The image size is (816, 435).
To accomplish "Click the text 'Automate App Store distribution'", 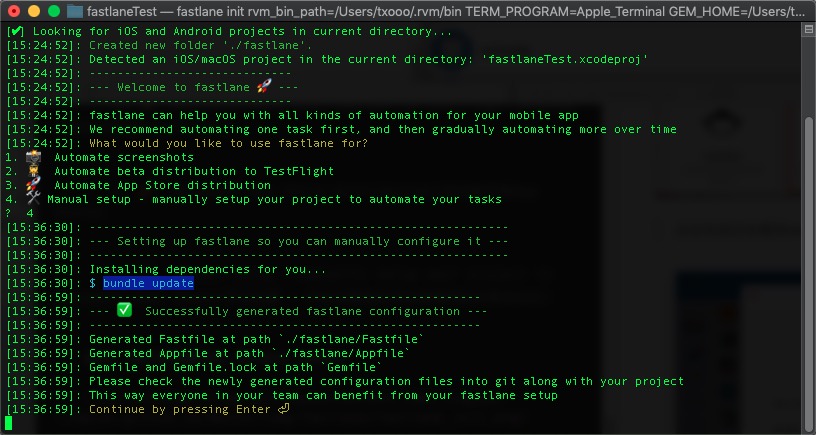I will (x=162, y=185).
